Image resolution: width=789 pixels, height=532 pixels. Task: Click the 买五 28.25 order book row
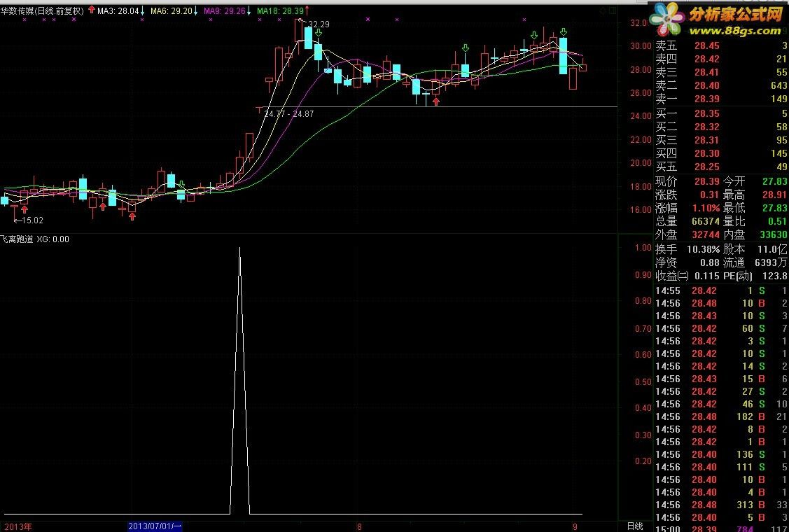click(721, 167)
